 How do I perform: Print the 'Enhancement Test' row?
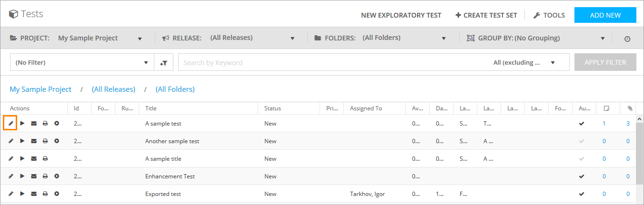click(45, 176)
